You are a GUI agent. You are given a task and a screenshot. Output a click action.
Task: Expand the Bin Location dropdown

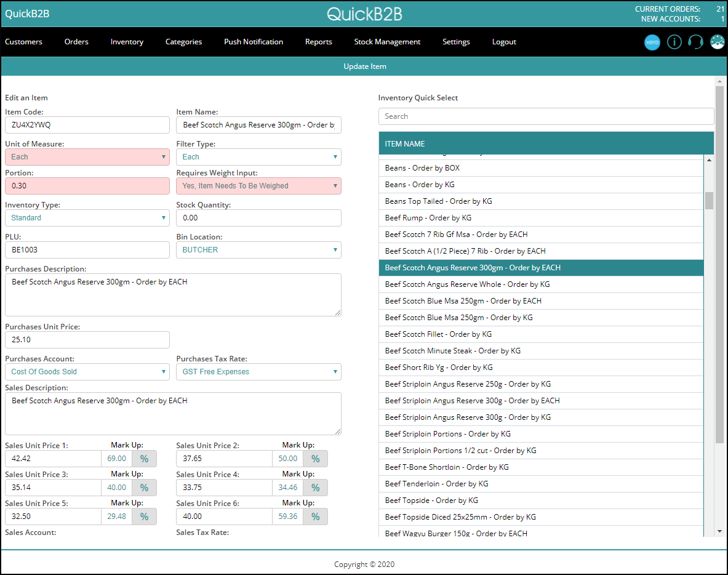pyautogui.click(x=258, y=250)
